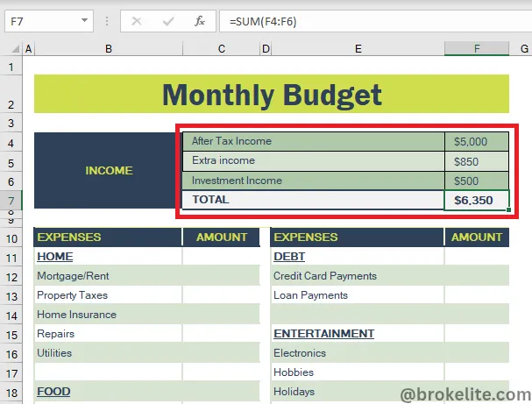
Task: Open the Name Box dropdown arrow
Action: click(x=83, y=20)
